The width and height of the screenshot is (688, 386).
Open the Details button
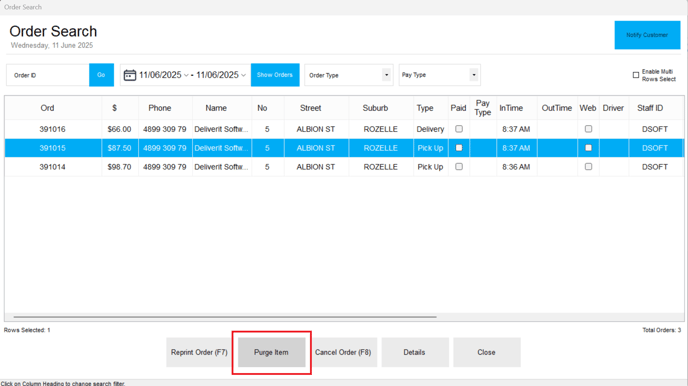[x=415, y=352]
